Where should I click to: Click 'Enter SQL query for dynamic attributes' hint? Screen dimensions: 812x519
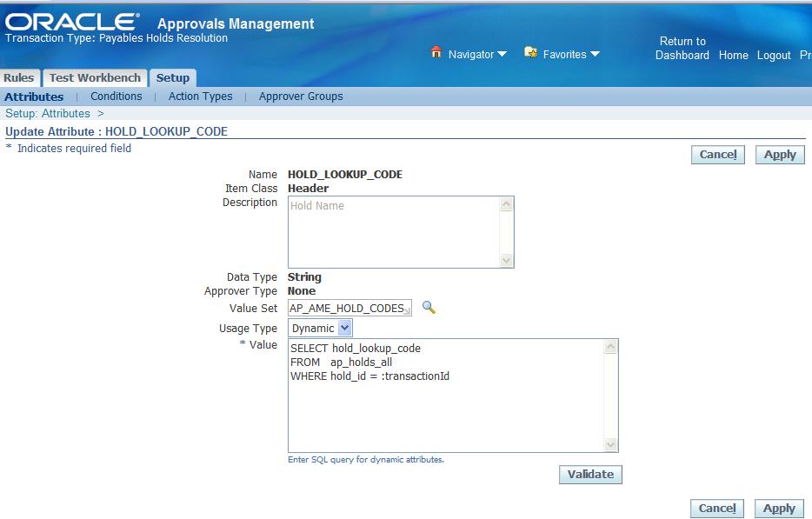pos(366,459)
